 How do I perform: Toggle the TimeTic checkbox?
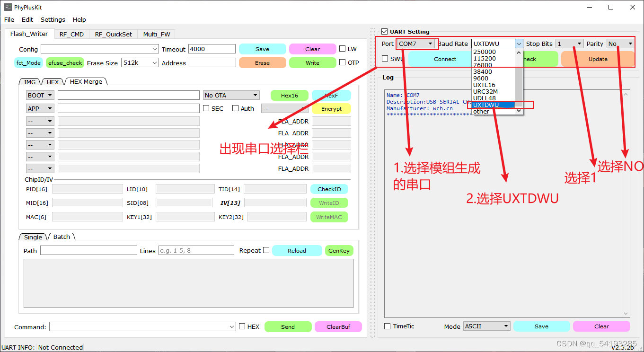pyautogui.click(x=388, y=326)
